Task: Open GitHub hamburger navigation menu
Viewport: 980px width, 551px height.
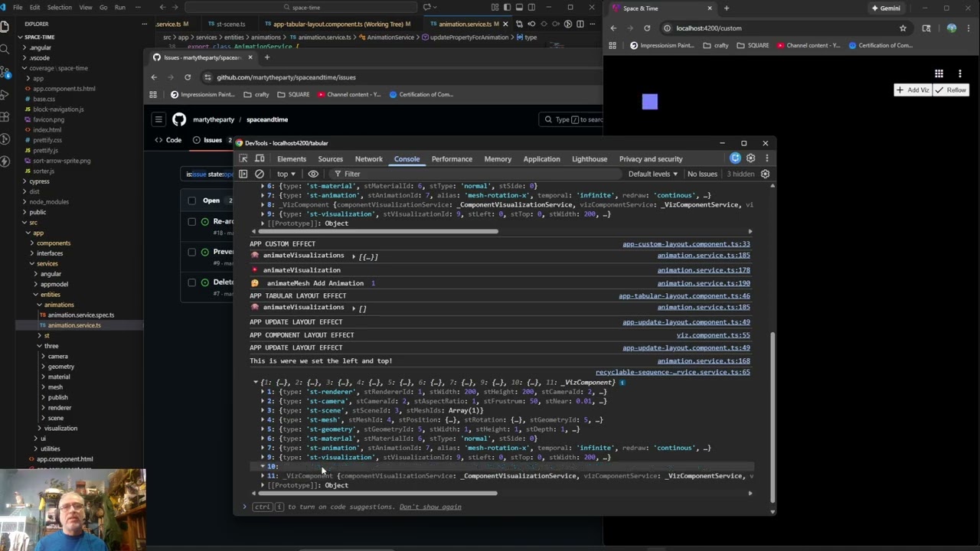Action: coord(158,119)
